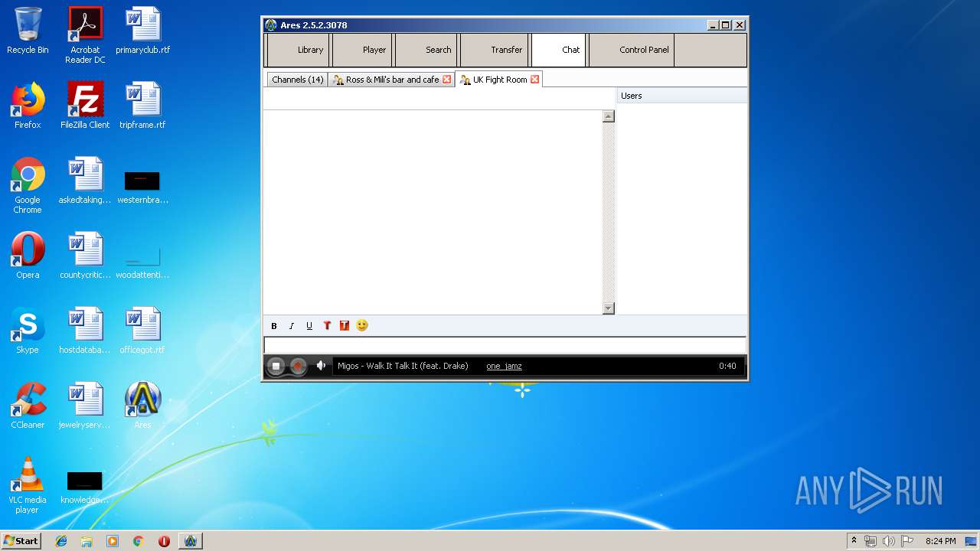This screenshot has height=551, width=980.
Task: Select the countycritic document on desktop
Action: (x=85, y=256)
